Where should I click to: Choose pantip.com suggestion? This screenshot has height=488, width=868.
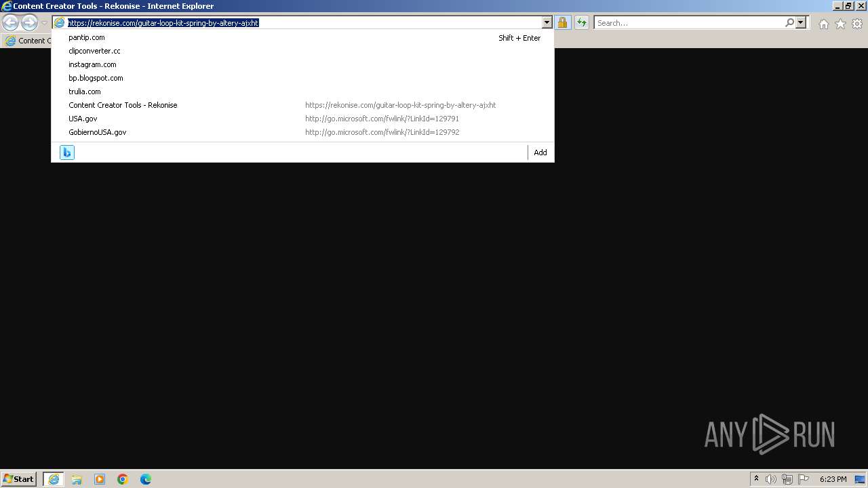click(302, 37)
